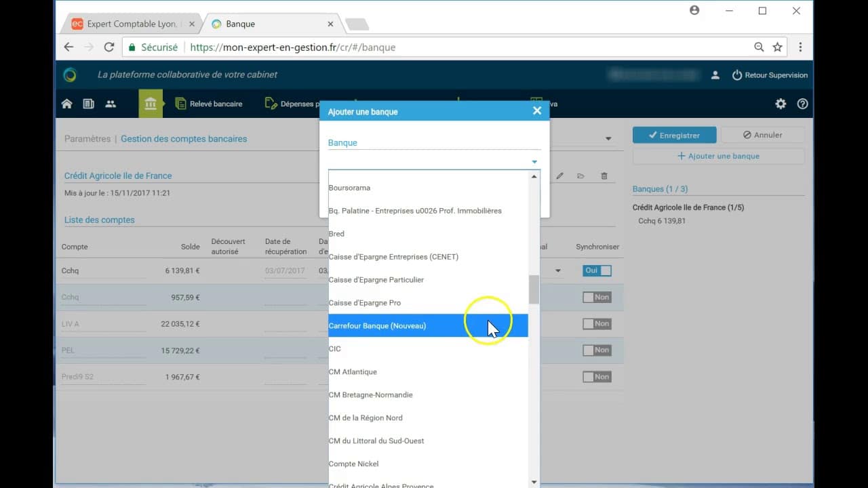Viewport: 868px width, 488px height.
Task: Click the contacts (people) icon
Action: [111, 103]
